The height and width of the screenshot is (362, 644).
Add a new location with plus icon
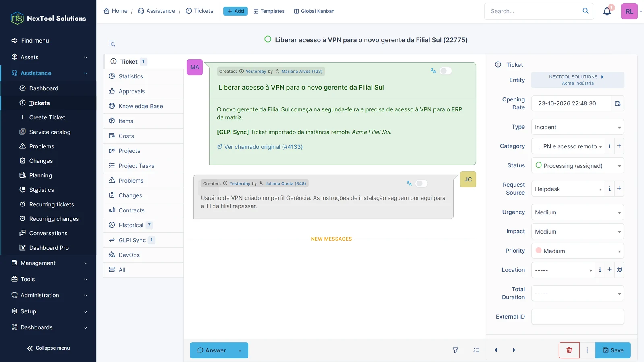[610, 270]
